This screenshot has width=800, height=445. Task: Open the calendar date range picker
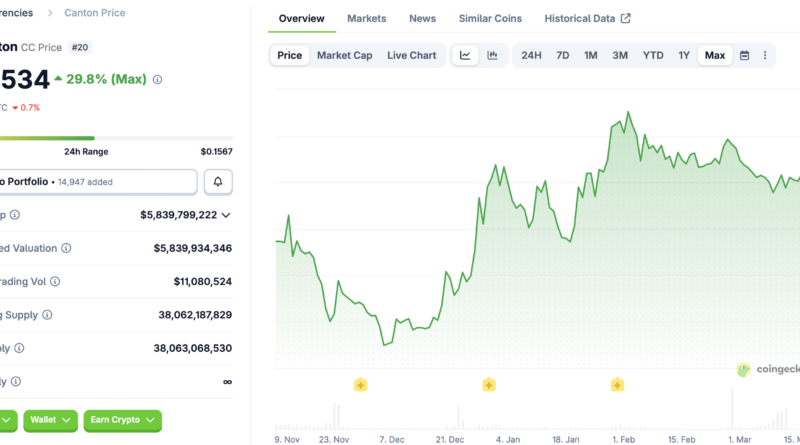(744, 56)
